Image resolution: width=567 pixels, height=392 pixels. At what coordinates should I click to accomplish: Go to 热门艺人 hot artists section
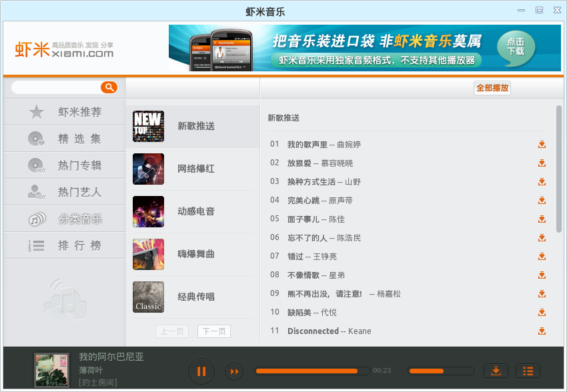coord(65,192)
